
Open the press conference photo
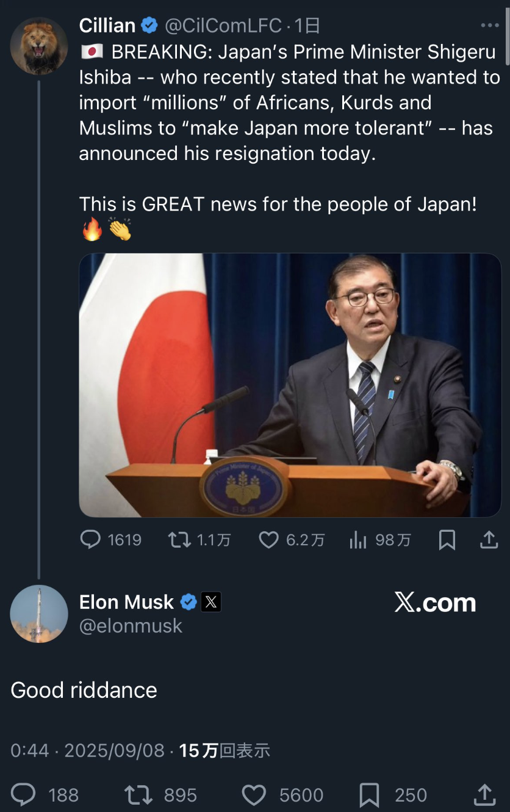[x=290, y=385]
